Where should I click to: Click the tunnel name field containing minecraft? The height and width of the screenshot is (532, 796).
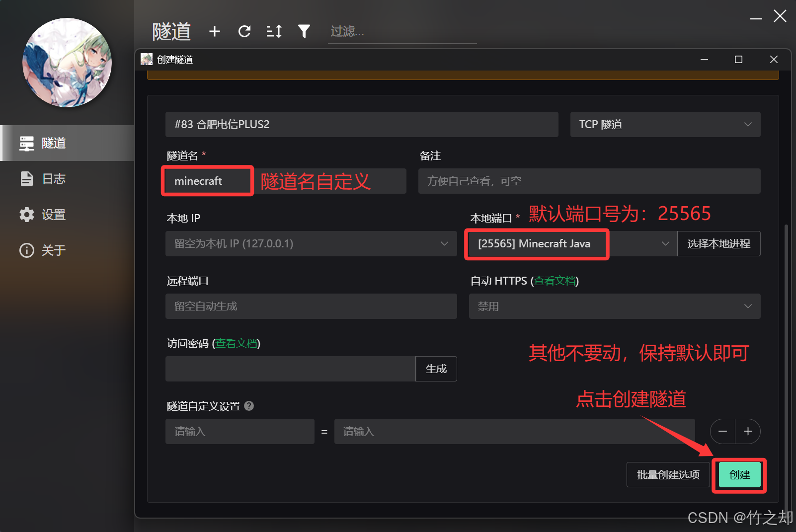pyautogui.click(x=286, y=181)
